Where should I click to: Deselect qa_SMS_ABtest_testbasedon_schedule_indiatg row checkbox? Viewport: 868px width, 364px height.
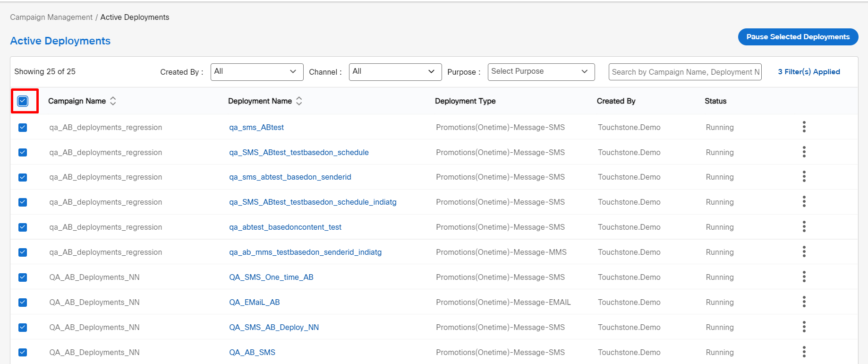pos(23,202)
